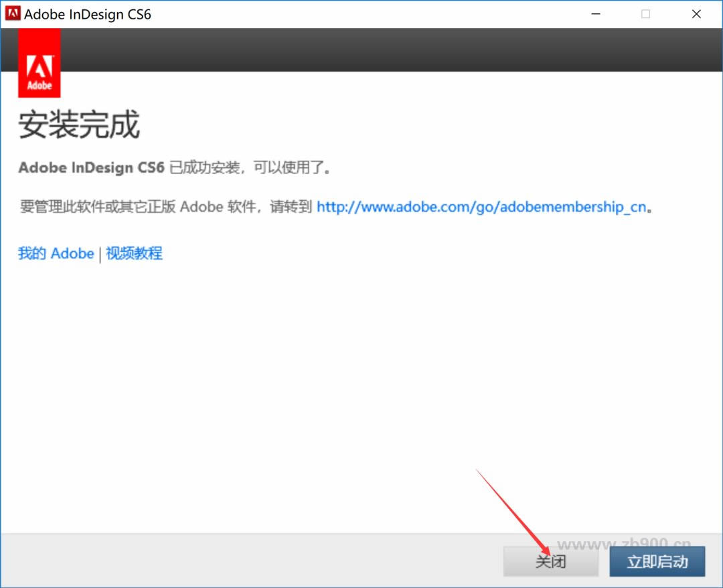Click the bold Adobe InDesign CS6 body text
The height and width of the screenshot is (588, 723).
pos(91,167)
